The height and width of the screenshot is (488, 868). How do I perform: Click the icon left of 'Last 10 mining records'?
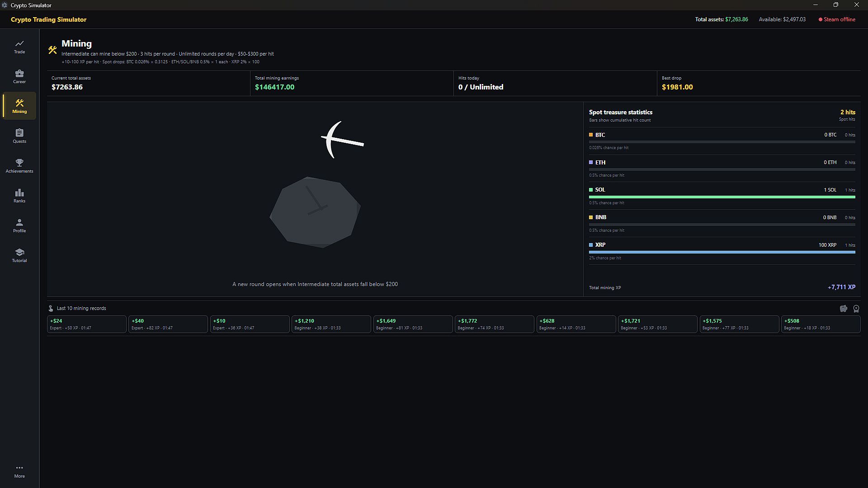point(51,308)
